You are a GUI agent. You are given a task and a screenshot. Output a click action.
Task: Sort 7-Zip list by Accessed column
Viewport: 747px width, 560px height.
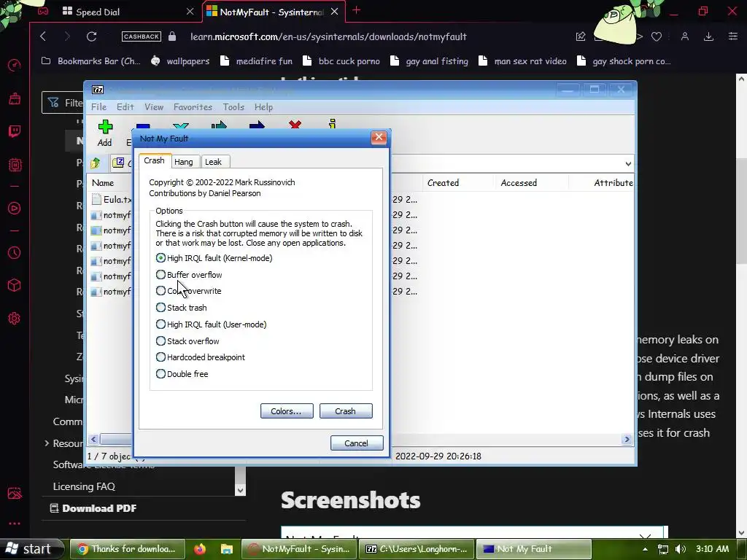pos(519,183)
